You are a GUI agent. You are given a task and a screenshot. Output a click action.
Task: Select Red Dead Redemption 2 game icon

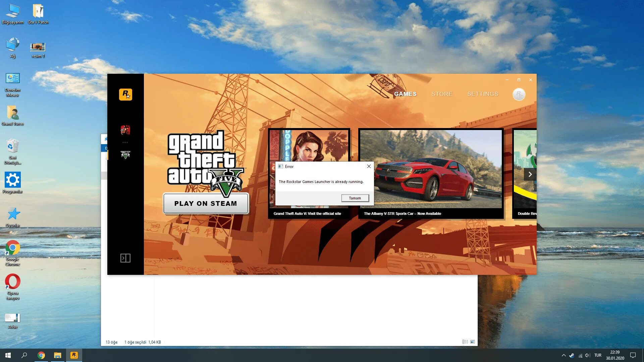click(x=125, y=130)
